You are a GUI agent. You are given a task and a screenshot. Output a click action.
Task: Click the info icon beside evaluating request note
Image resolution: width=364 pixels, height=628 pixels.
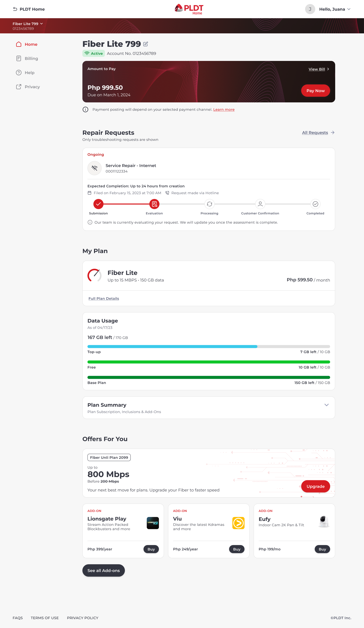tap(90, 222)
